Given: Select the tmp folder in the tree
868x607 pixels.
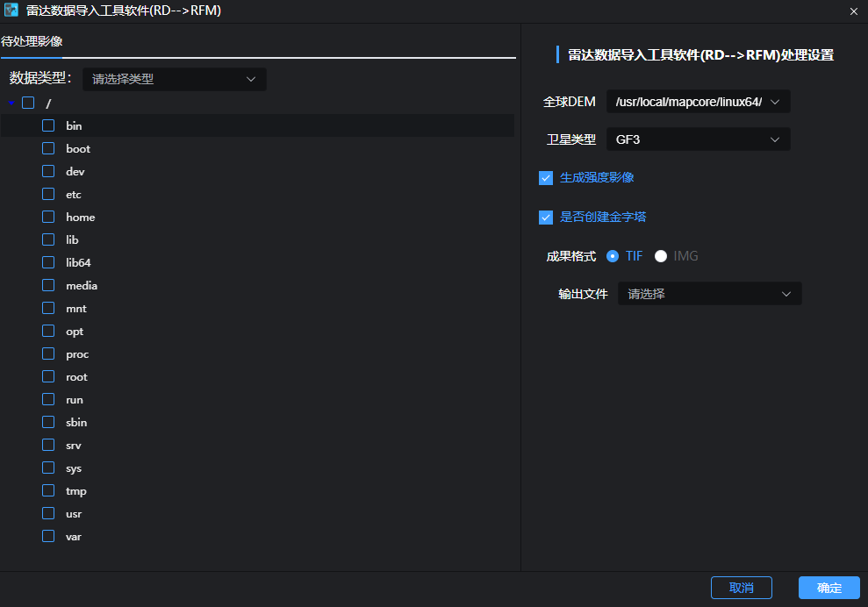Looking at the screenshot, I should [x=74, y=490].
